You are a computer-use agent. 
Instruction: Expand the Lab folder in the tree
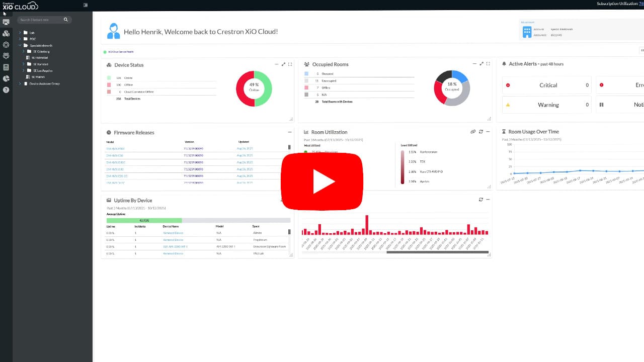(20, 33)
